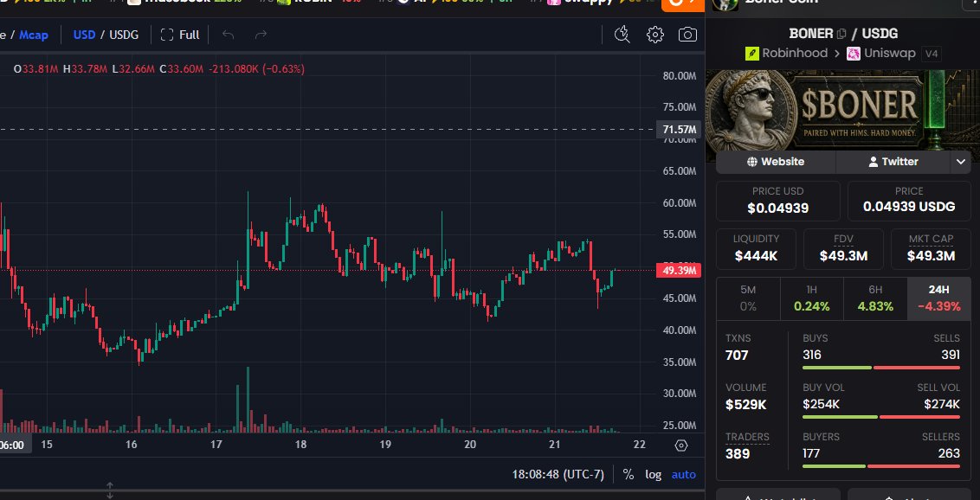Click the SELL VOL value $274K
Screen dimensions: 980x500
[x=942, y=405]
